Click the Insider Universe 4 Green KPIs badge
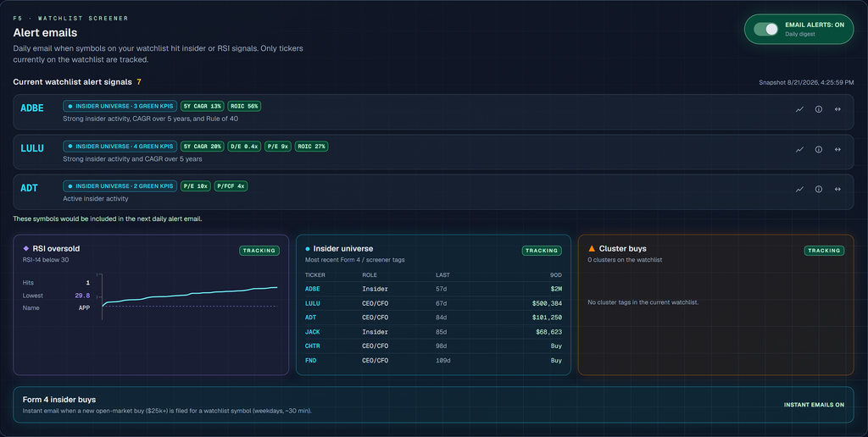 (x=120, y=147)
